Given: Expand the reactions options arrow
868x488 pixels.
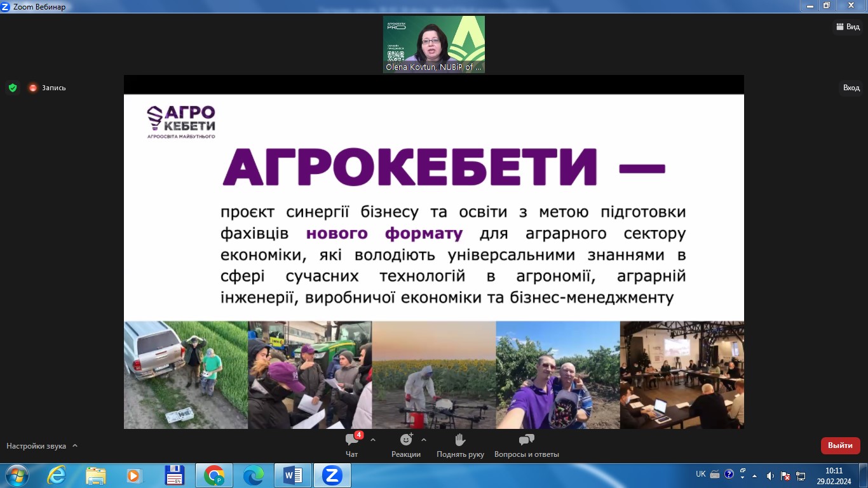Looking at the screenshot, I should [424, 440].
